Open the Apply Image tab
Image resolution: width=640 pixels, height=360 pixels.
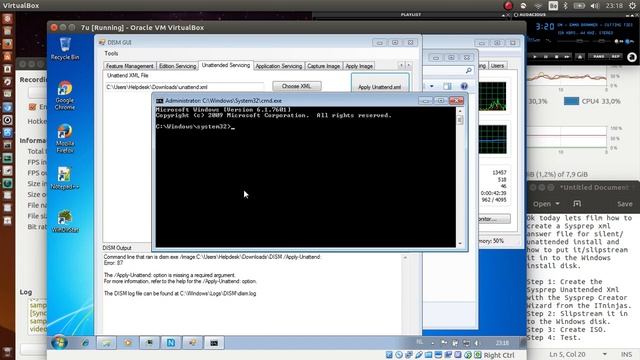pyautogui.click(x=359, y=66)
